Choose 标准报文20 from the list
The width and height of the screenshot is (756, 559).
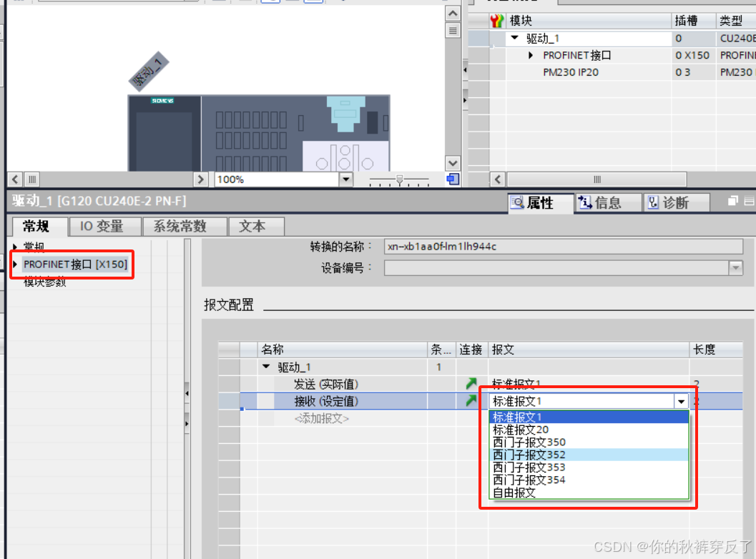click(x=589, y=430)
